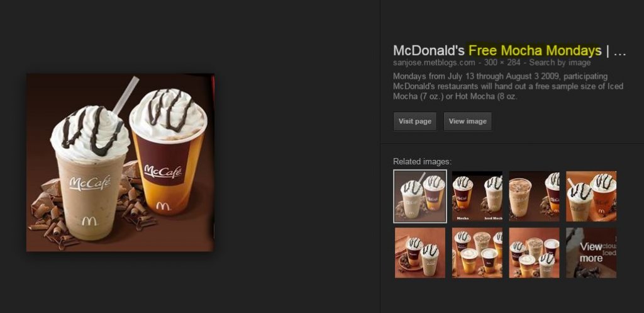Click the Visit page button
The image size is (644, 313).
tap(415, 122)
